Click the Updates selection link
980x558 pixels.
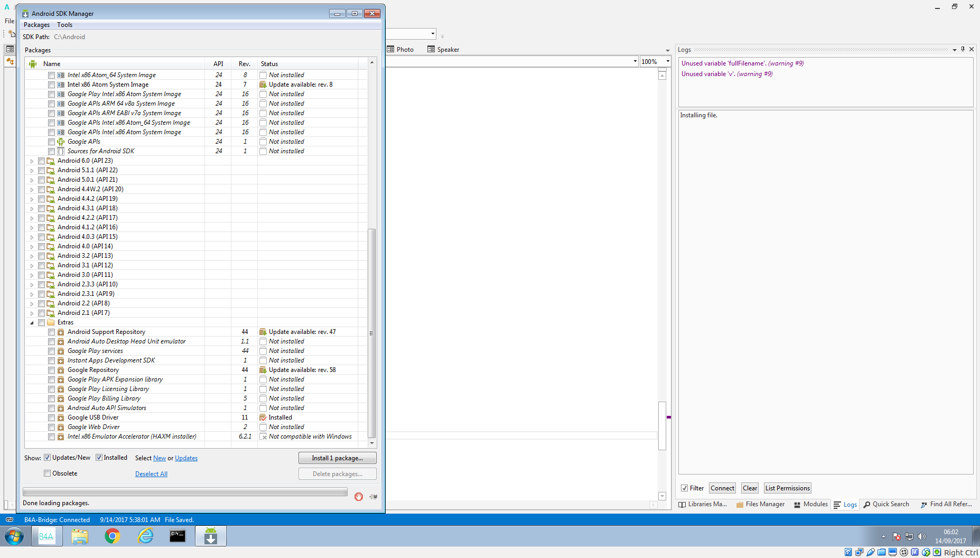[186, 458]
